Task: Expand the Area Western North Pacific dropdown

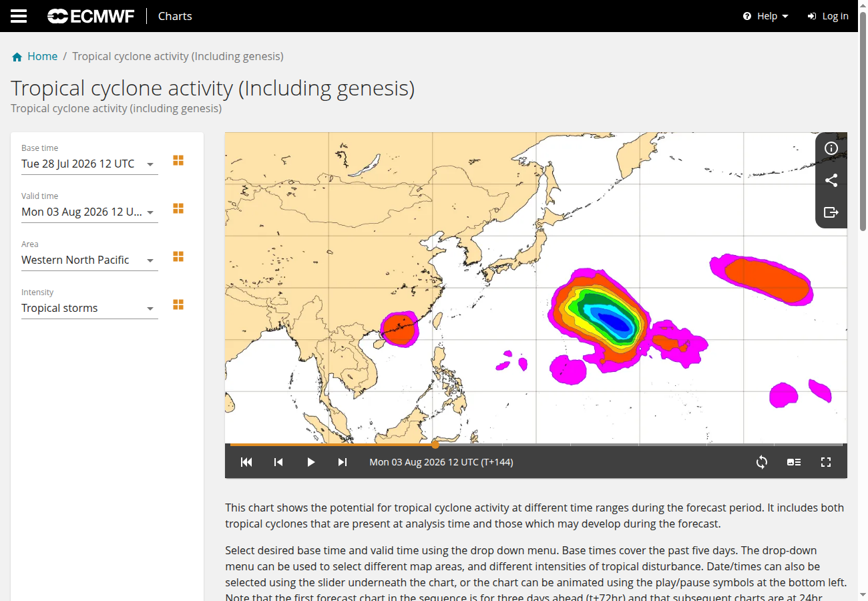Action: pos(89,260)
